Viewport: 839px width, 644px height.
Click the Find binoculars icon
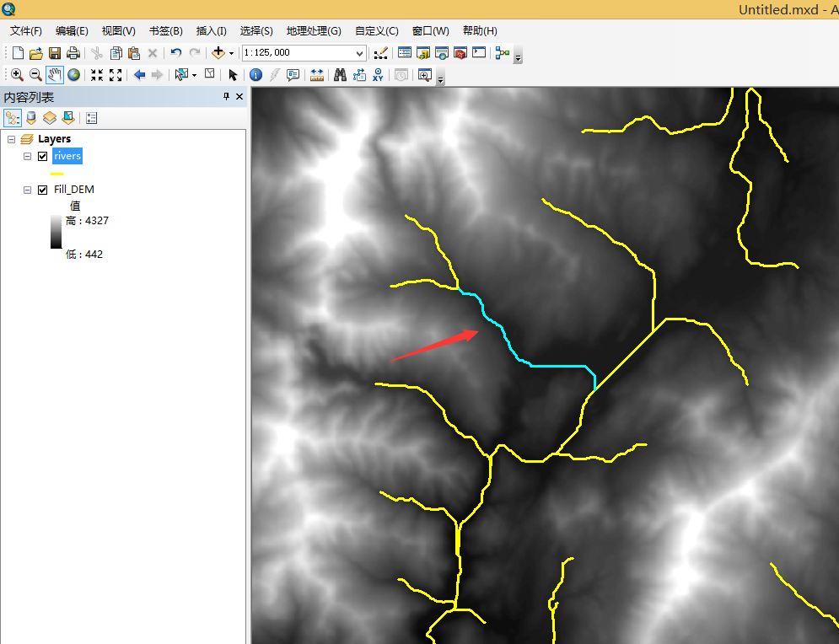(340, 75)
